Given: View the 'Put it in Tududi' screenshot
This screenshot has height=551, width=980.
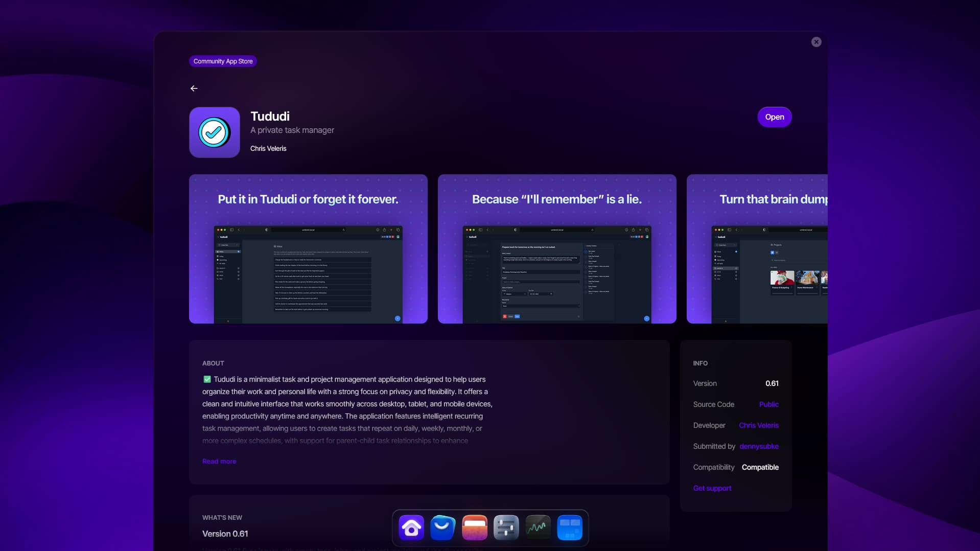Looking at the screenshot, I should click(308, 249).
